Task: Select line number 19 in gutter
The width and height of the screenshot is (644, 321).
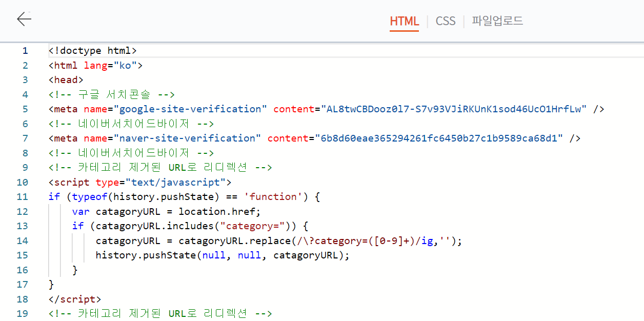Action: (23, 314)
